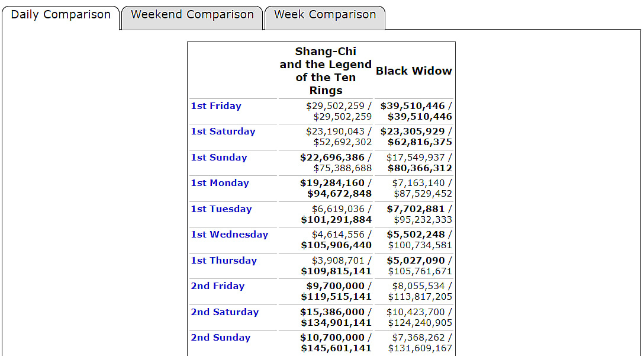
Task: Open the 1st Saturday row link
Action: pyautogui.click(x=223, y=132)
